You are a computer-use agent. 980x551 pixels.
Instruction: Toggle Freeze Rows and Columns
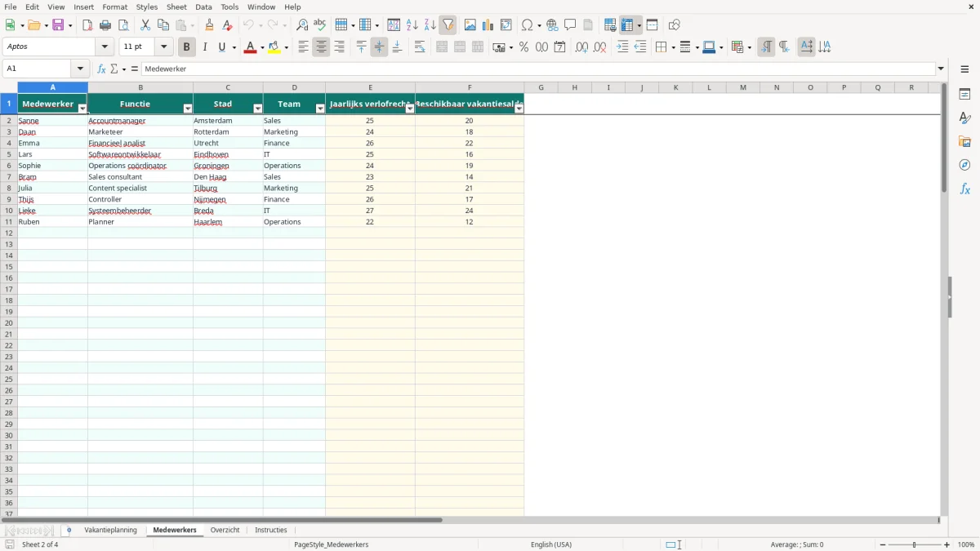tap(626, 25)
